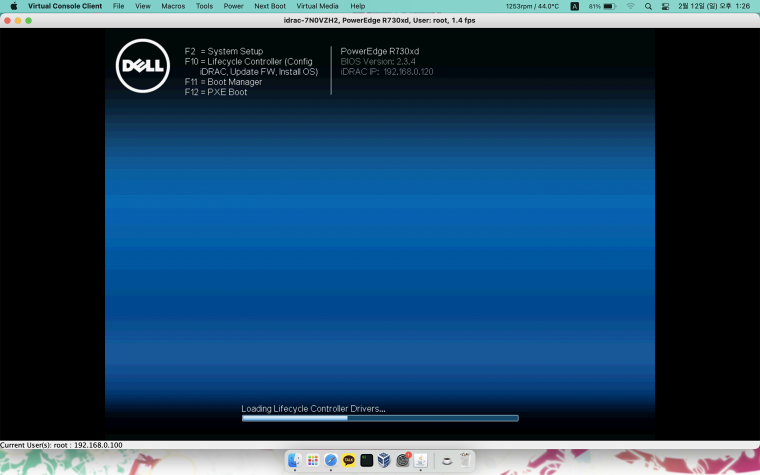The image size is (760, 475).
Task: Minimize the Virtual Console window
Action: coord(18,20)
